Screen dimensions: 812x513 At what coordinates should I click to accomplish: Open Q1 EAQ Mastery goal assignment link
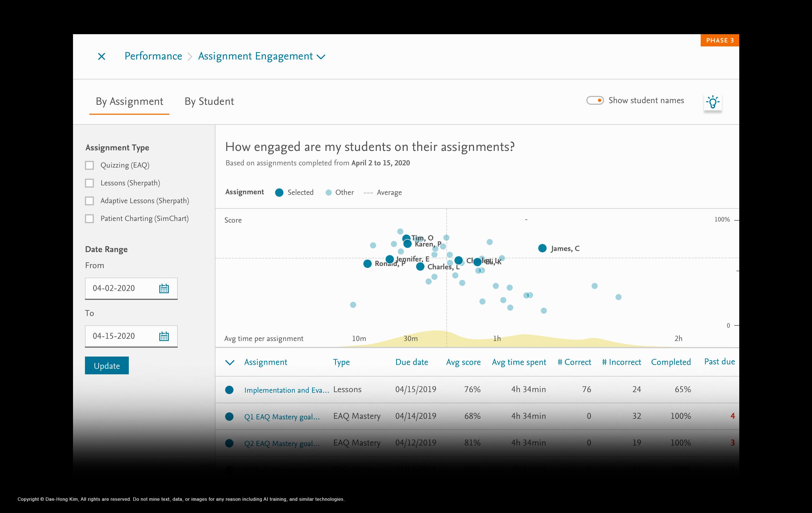(x=282, y=417)
